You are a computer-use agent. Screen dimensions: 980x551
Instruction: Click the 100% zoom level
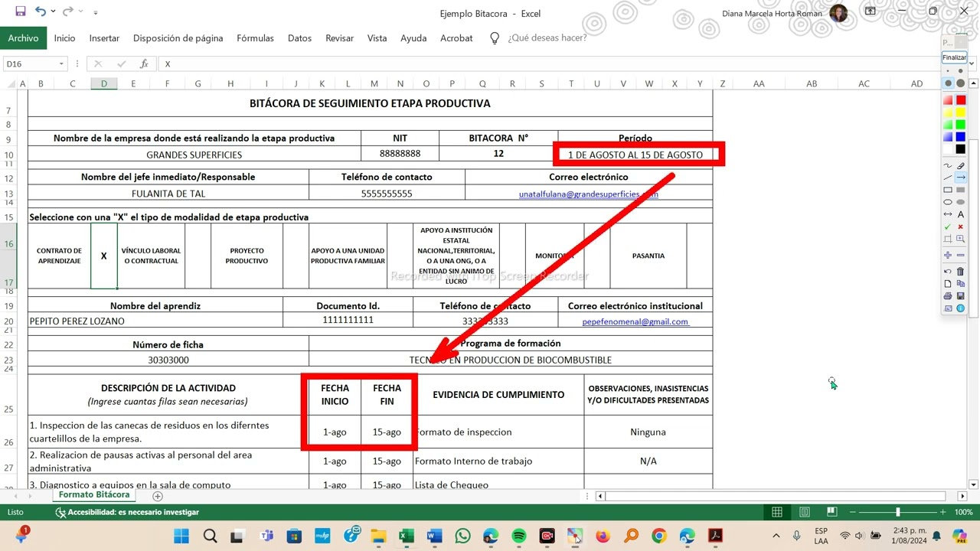(x=963, y=512)
